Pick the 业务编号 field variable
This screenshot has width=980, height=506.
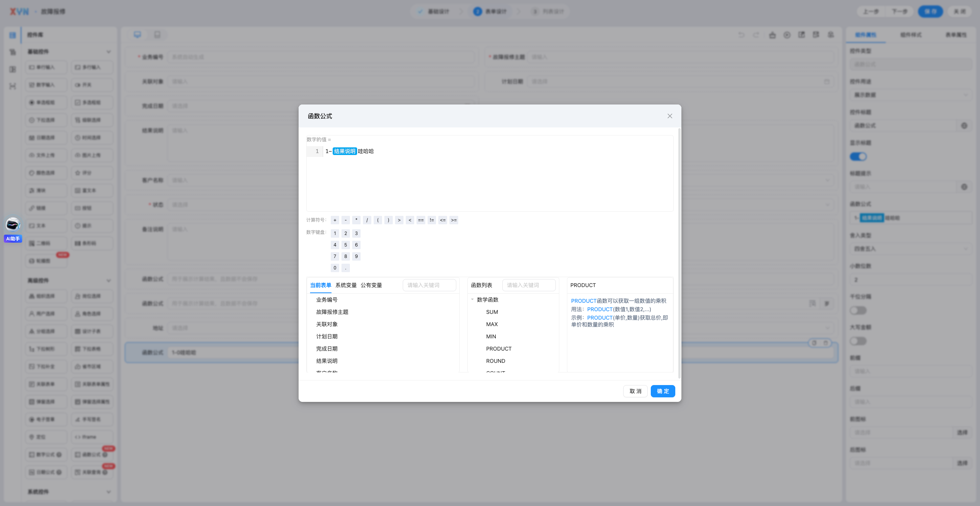pos(327,300)
